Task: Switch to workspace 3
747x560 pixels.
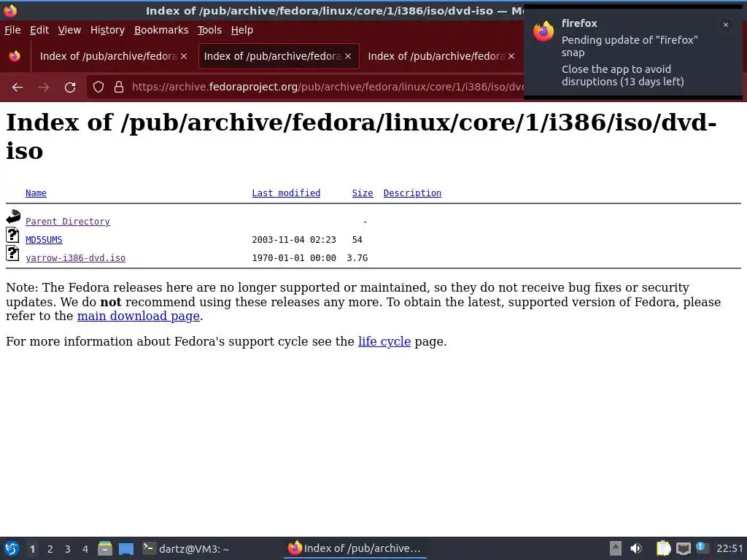Action: pos(68,549)
